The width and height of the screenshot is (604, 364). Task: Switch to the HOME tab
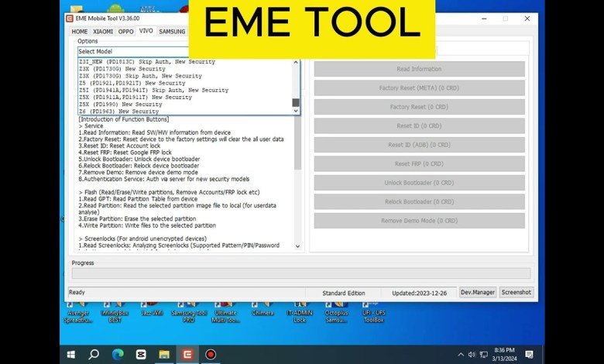80,32
